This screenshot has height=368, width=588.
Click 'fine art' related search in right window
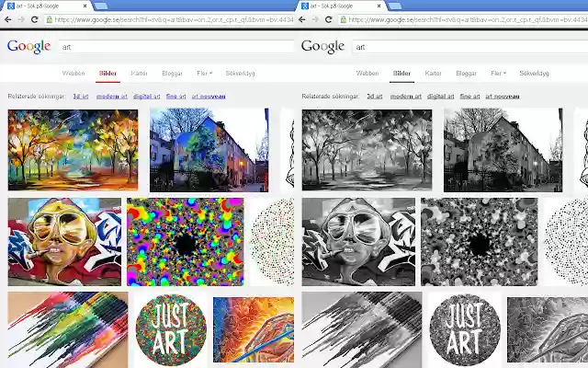pyautogui.click(x=469, y=97)
